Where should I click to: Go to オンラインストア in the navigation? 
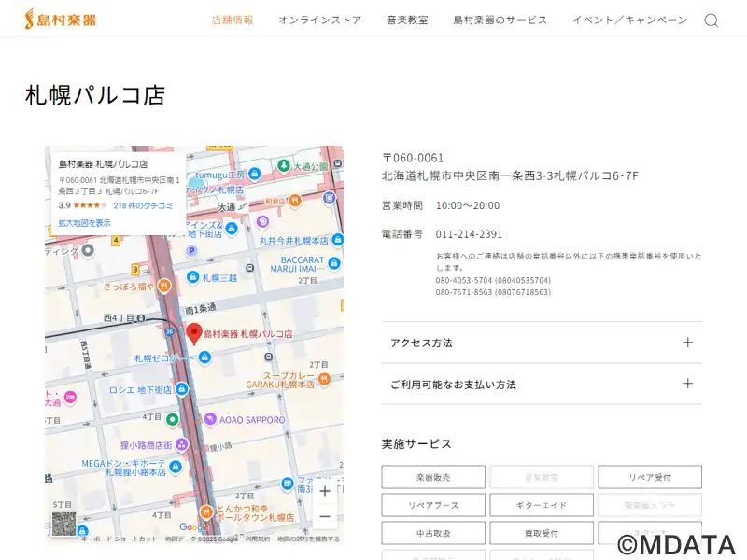point(320,20)
